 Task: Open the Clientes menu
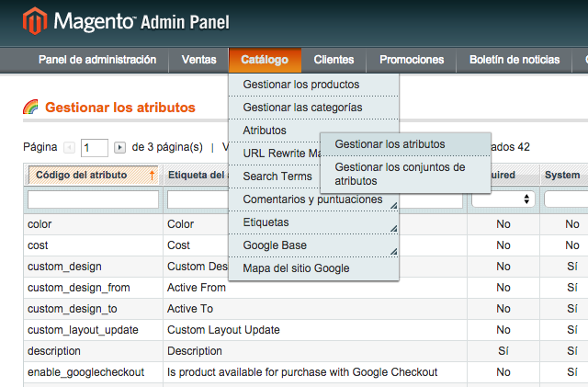[334, 60]
